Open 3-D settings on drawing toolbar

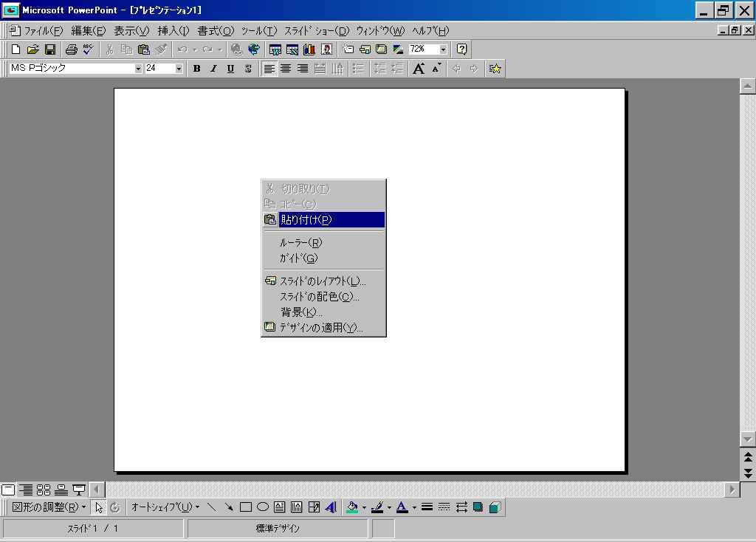(495, 507)
